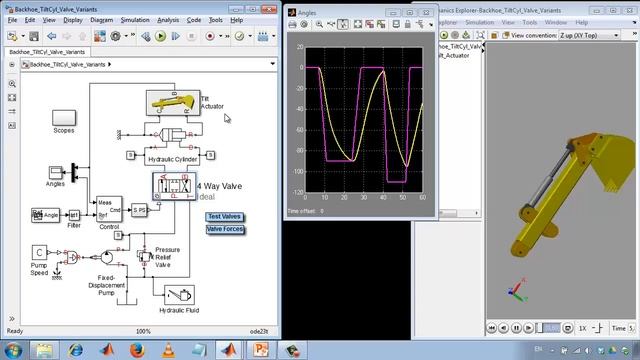Open the File menu in Simulink
Image resolution: width=640 pixels, height=360 pixels.
(x=12, y=20)
